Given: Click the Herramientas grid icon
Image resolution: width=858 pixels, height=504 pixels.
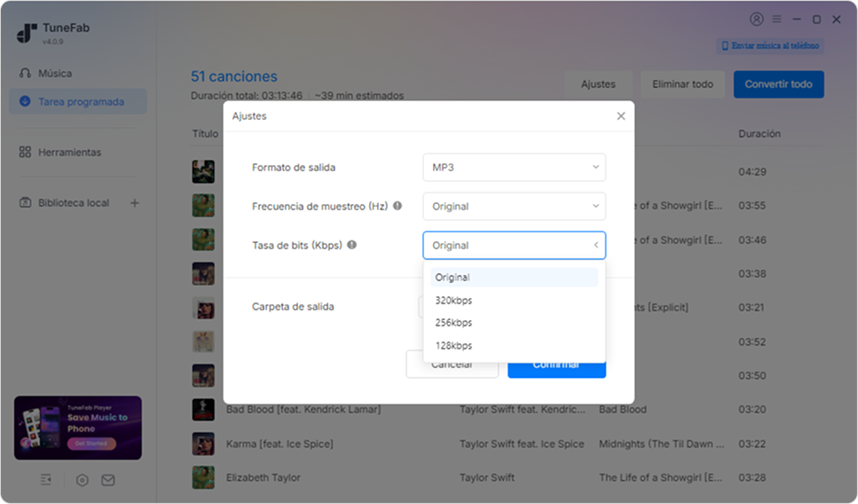Looking at the screenshot, I should tap(25, 152).
